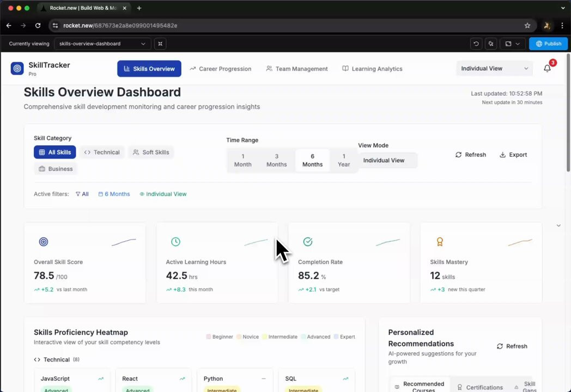Screen dimensions: 571x392
Task: Choose the 3 Months time range
Action: (x=277, y=161)
